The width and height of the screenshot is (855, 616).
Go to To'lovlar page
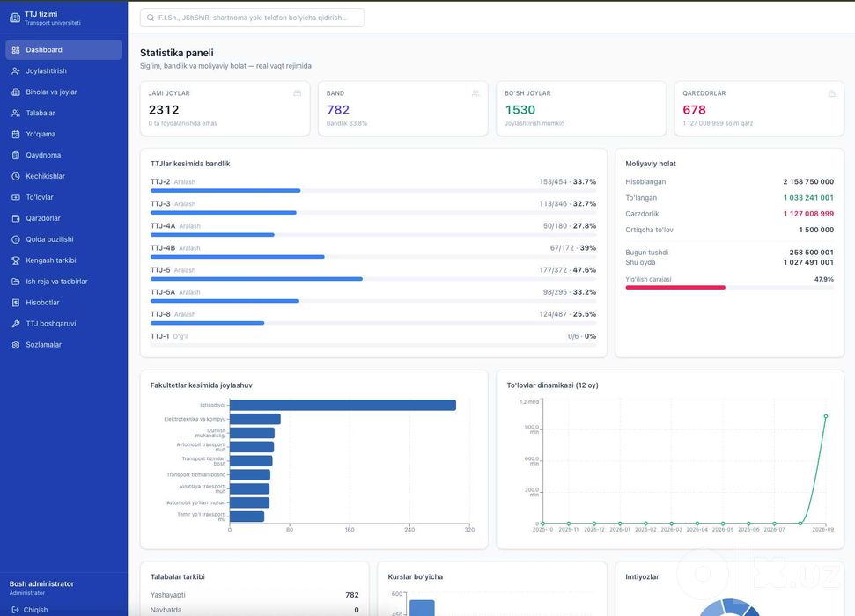click(63, 197)
